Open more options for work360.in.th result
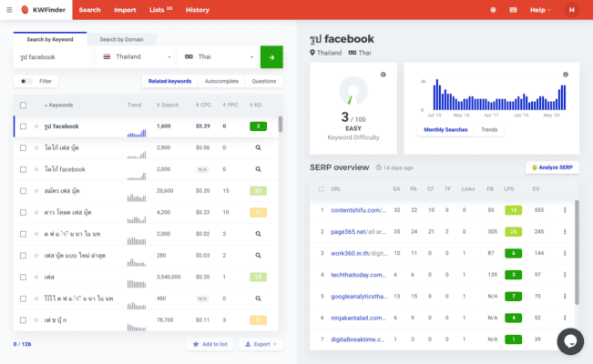Viewport: 593px width, 364px height. point(565,253)
